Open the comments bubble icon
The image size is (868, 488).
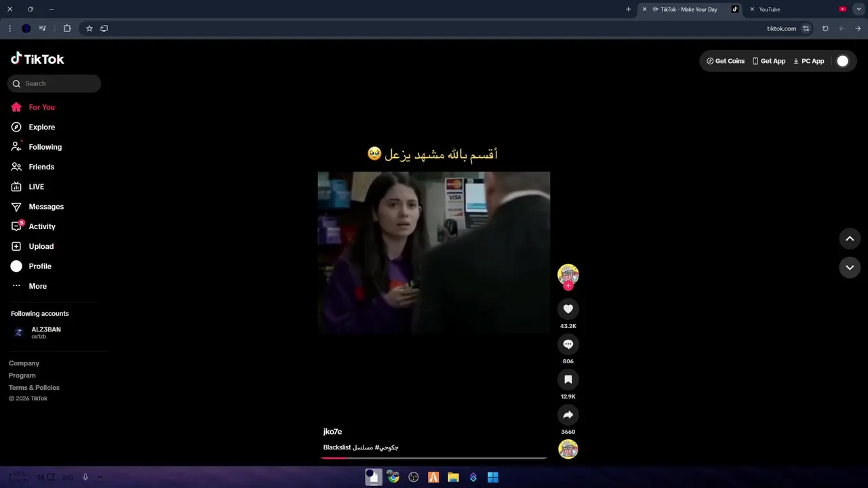[568, 344]
